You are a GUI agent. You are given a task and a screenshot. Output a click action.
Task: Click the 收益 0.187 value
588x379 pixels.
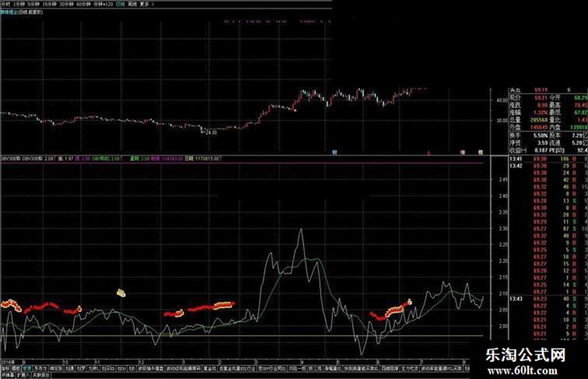click(541, 150)
